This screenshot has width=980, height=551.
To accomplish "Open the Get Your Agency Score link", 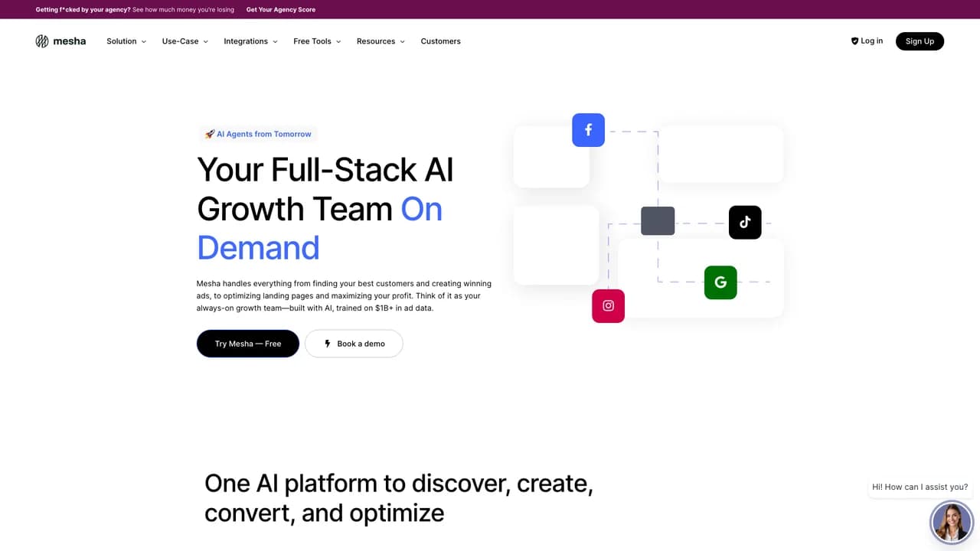I will [x=281, y=9].
